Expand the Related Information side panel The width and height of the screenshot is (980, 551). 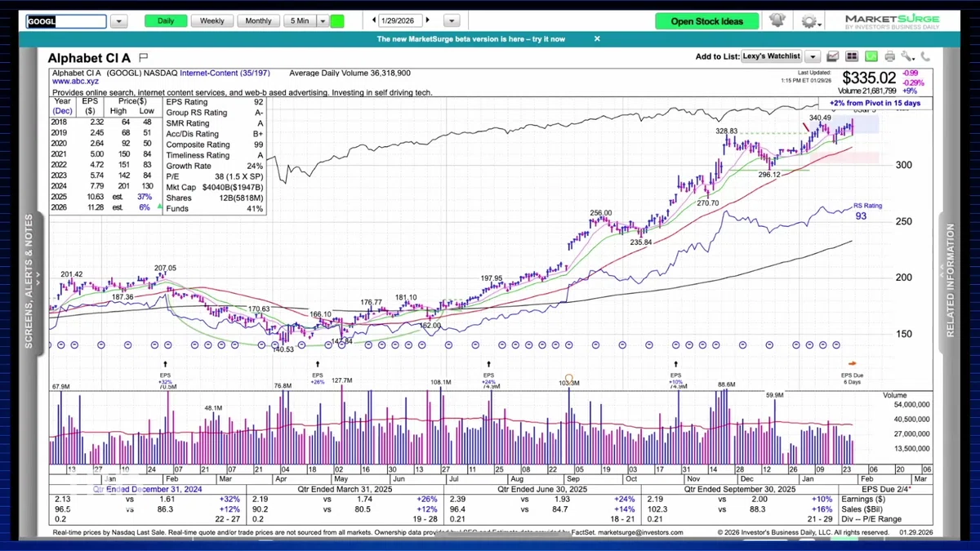[951, 282]
